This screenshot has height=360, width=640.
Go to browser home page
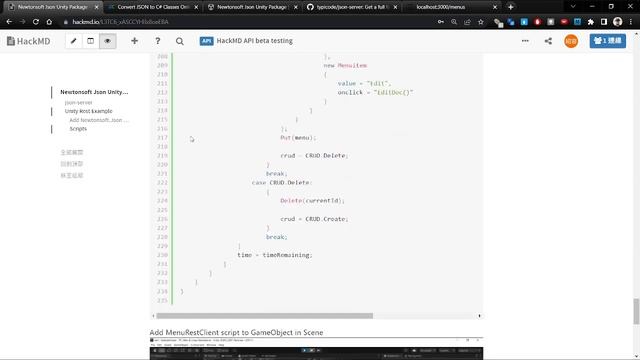[x=49, y=22]
